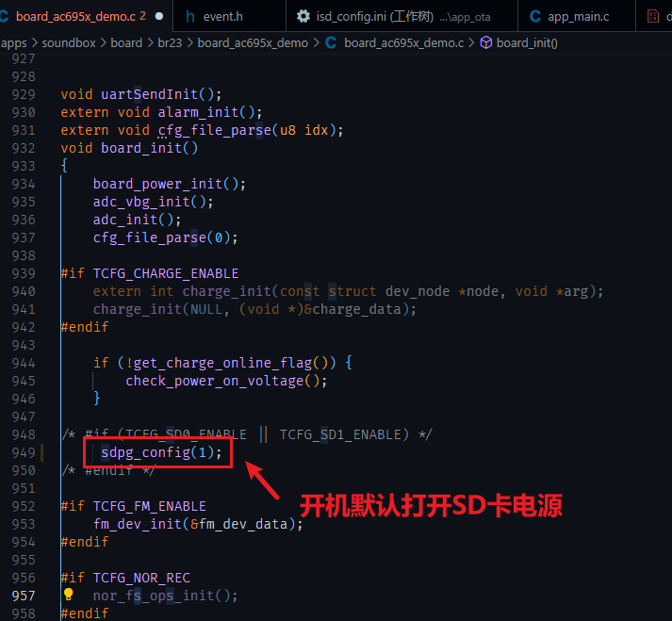672x621 pixels.
Task: Click on #if TCFG_CHARGE_ENABLE directive
Action: pyautogui.click(x=150, y=273)
